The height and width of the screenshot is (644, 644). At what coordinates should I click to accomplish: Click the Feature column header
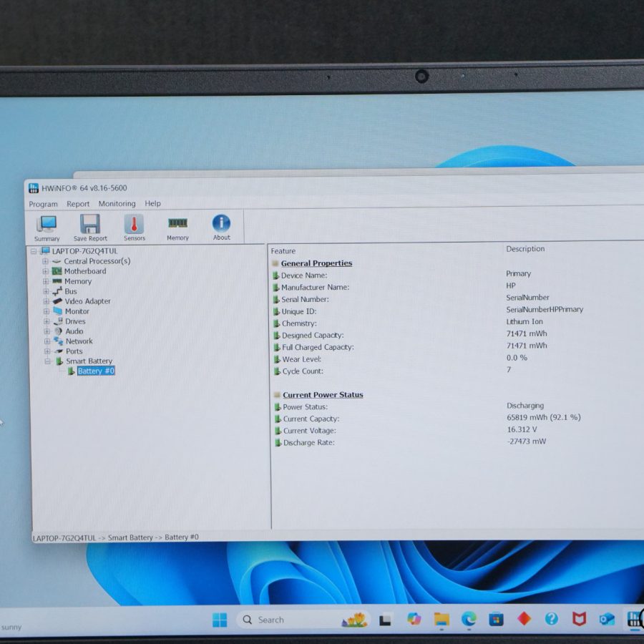pyautogui.click(x=283, y=251)
